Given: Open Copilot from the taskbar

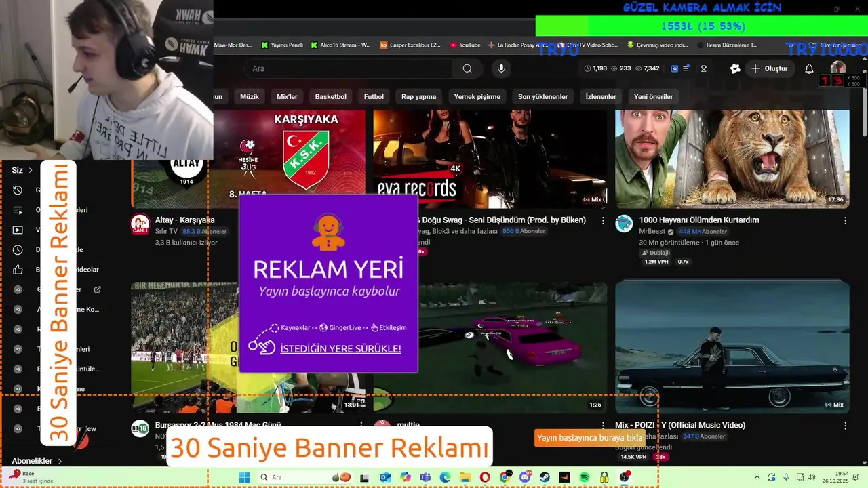Looking at the screenshot, I should pos(405,477).
